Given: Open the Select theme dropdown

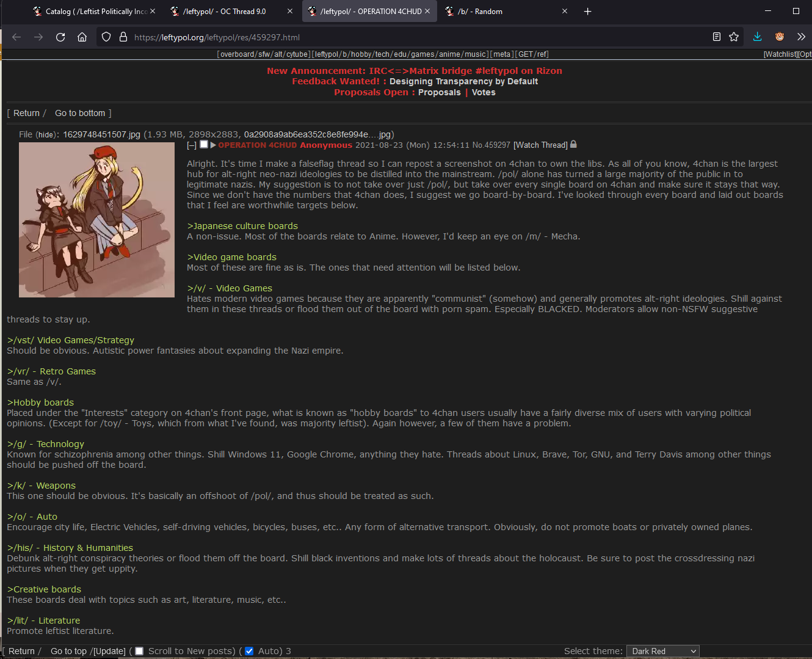Looking at the screenshot, I should [x=663, y=651].
